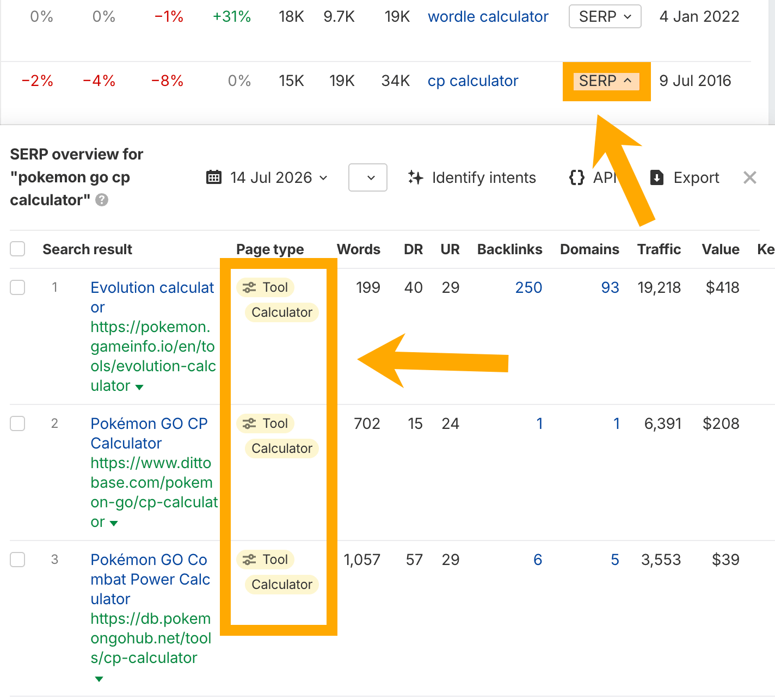The width and height of the screenshot is (775, 700).
Task: Click the calendar icon beside 14 Jul 2026
Action: 214,177
